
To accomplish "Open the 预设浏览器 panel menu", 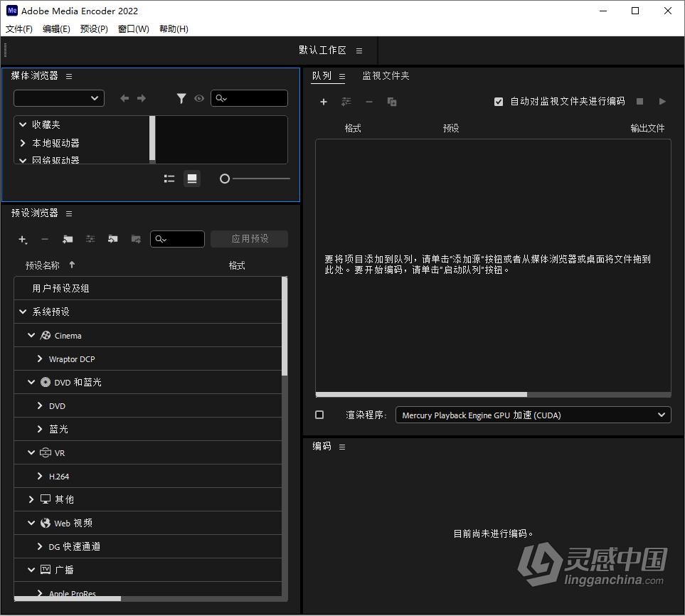I will (69, 213).
